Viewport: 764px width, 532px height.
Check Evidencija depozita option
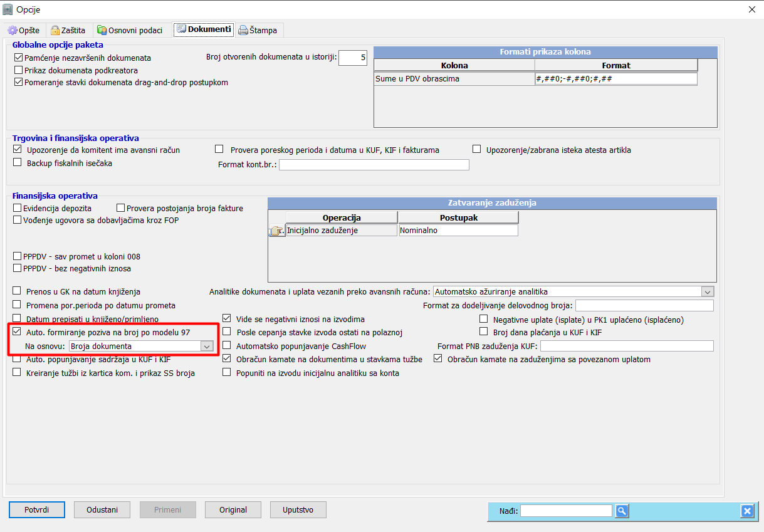pyautogui.click(x=18, y=208)
